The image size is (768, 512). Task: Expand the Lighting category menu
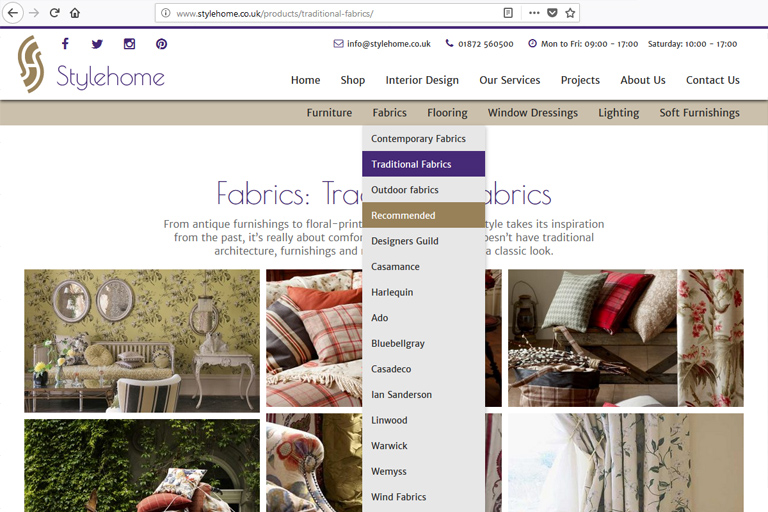[x=619, y=113]
